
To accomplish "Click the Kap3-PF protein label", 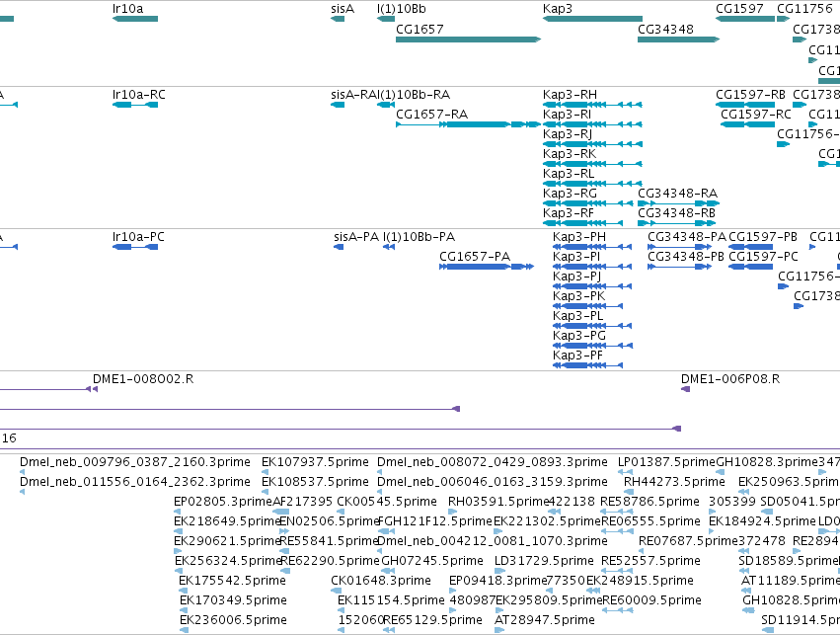I will pos(578,356).
